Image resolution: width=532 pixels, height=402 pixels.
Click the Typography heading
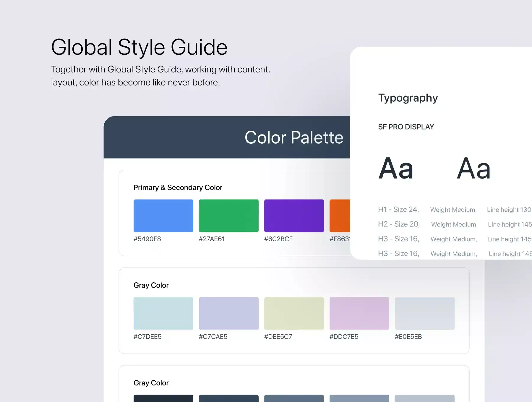[x=408, y=98]
